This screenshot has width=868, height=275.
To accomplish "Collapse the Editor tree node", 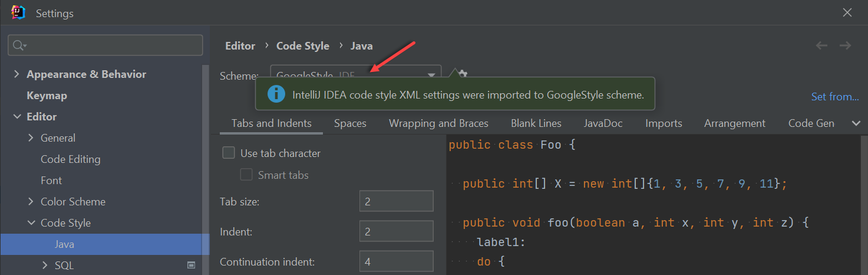I will (16, 117).
